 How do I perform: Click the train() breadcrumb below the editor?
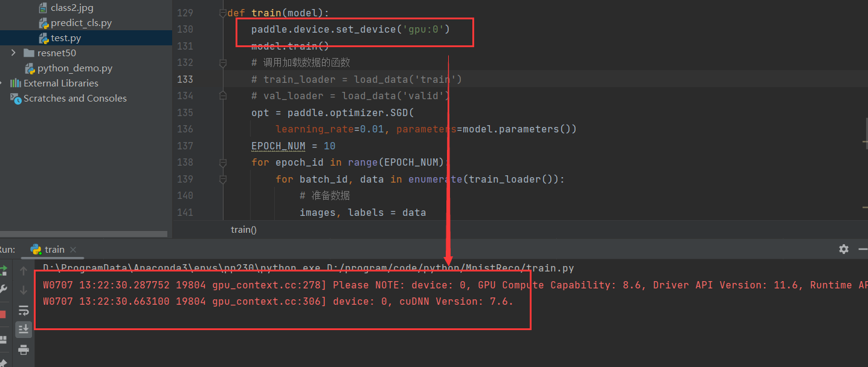pyautogui.click(x=243, y=229)
